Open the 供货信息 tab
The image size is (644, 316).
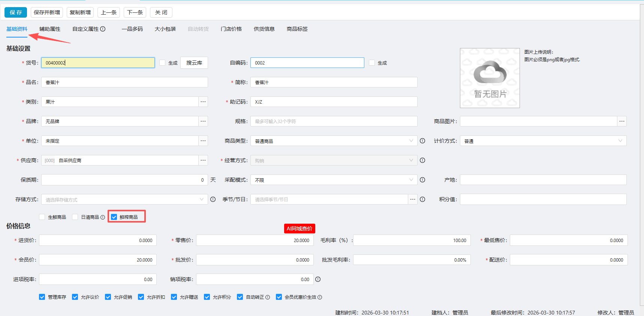pyautogui.click(x=264, y=29)
